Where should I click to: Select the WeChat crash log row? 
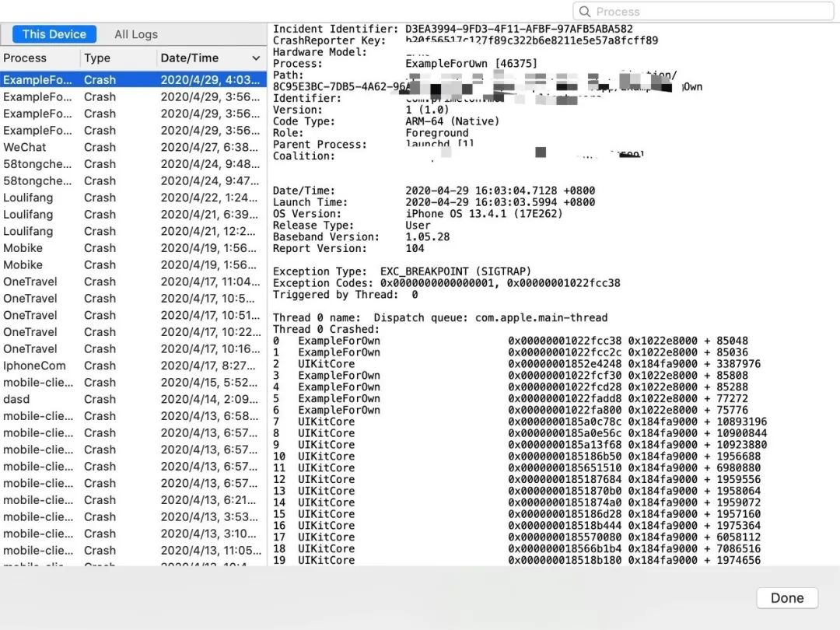(x=134, y=147)
